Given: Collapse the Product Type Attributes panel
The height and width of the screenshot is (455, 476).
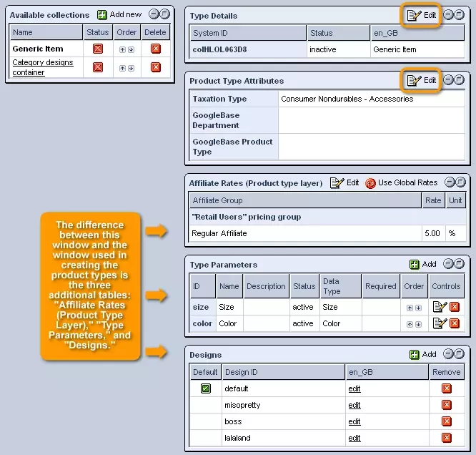Looking at the screenshot, I should coord(448,79).
